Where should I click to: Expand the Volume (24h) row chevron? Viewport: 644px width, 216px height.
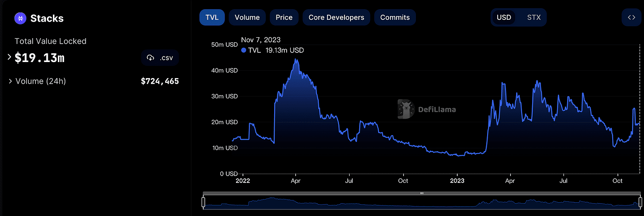10,81
